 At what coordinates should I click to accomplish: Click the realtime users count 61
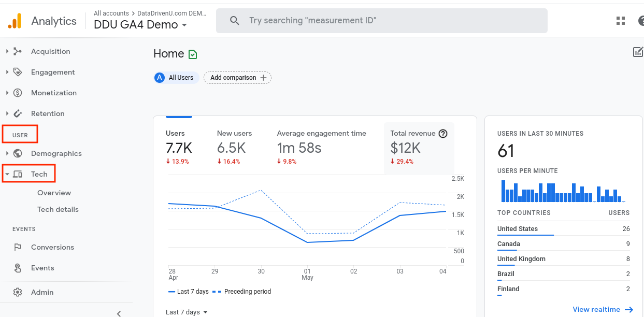(506, 151)
